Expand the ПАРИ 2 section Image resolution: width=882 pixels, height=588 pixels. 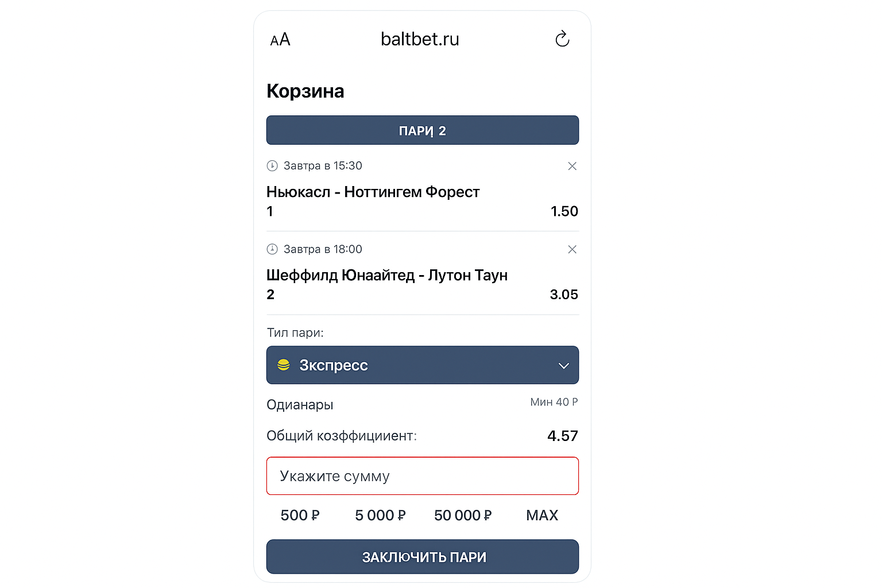click(422, 130)
